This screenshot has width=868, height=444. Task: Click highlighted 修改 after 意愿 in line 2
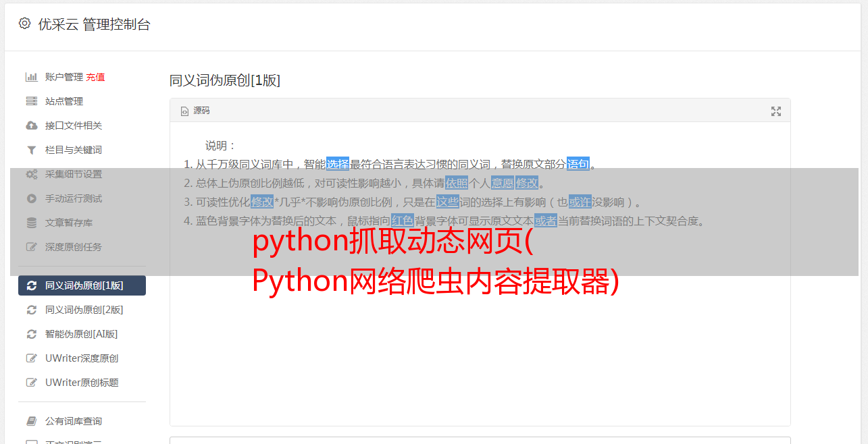point(527,183)
